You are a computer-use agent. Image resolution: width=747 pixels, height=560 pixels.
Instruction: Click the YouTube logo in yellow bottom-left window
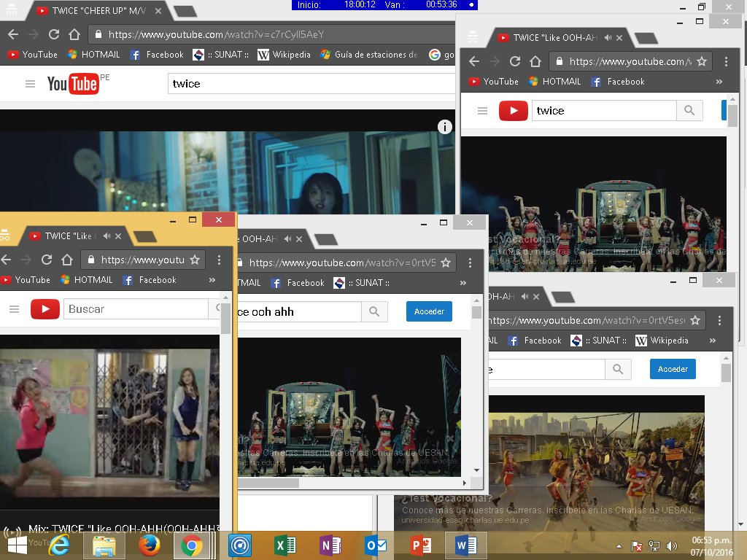point(44,309)
